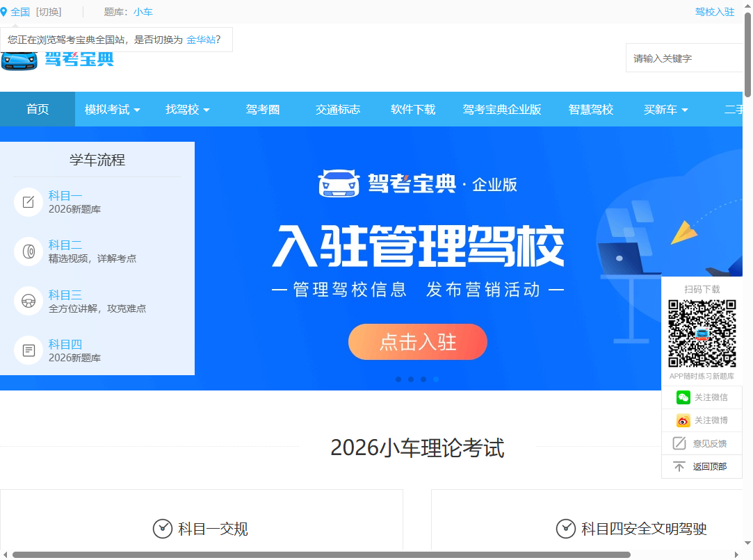This screenshot has width=753, height=560.
Task: Click the 2026小车理论考试 heading
Action: (417, 447)
